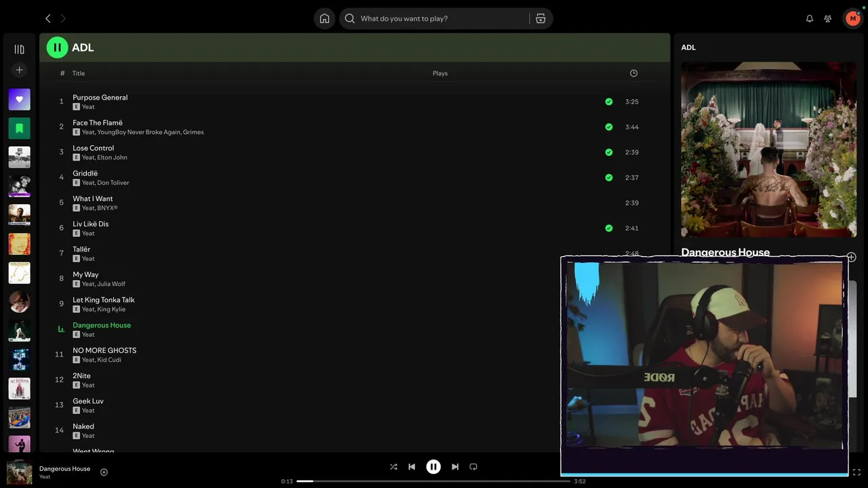Select the track 2Nite
The height and width of the screenshot is (488, 868).
(81, 375)
